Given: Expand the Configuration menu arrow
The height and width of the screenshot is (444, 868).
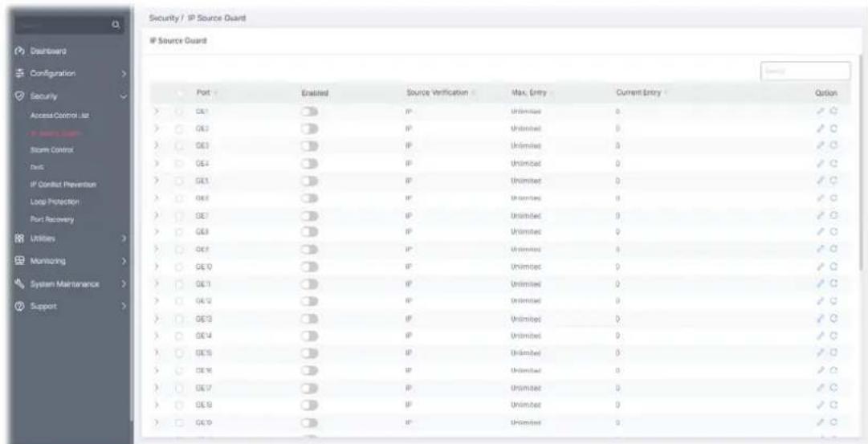Looking at the screenshot, I should (124, 73).
